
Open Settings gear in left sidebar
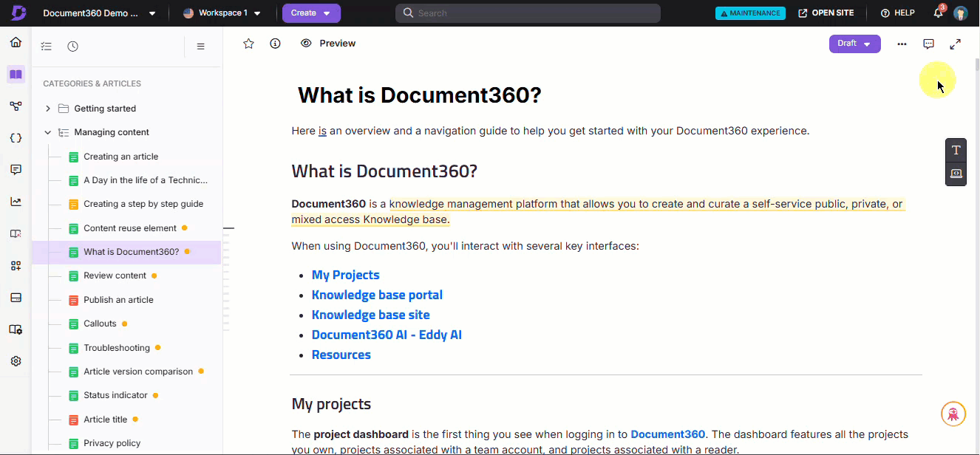pyautogui.click(x=16, y=361)
